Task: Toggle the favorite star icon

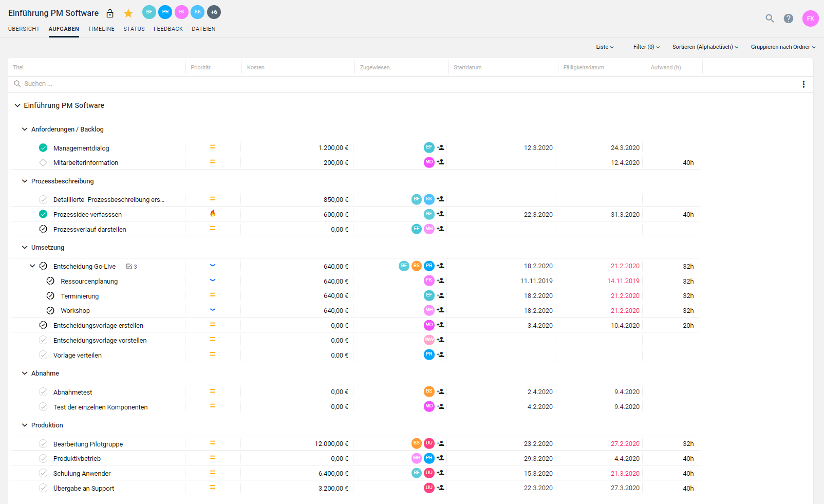Action: click(x=128, y=13)
